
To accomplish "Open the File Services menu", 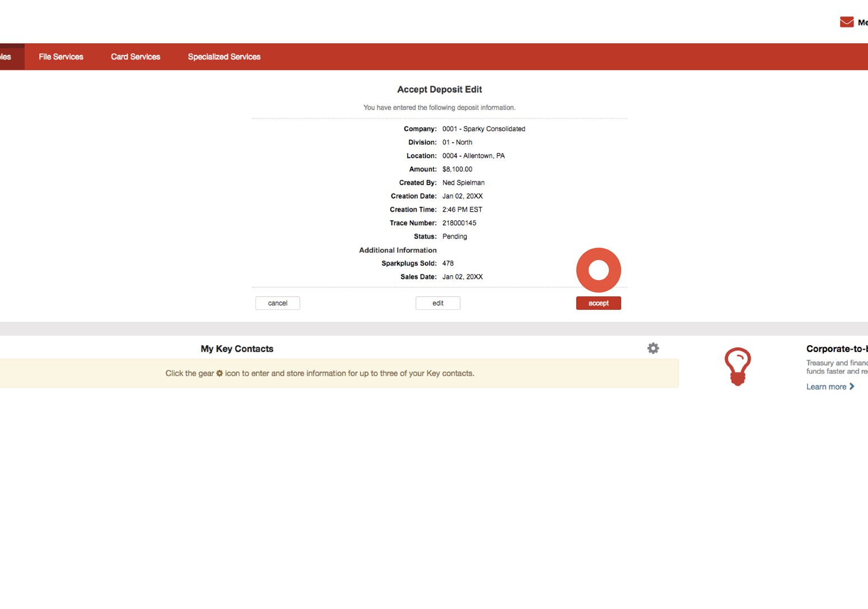I will coord(60,57).
